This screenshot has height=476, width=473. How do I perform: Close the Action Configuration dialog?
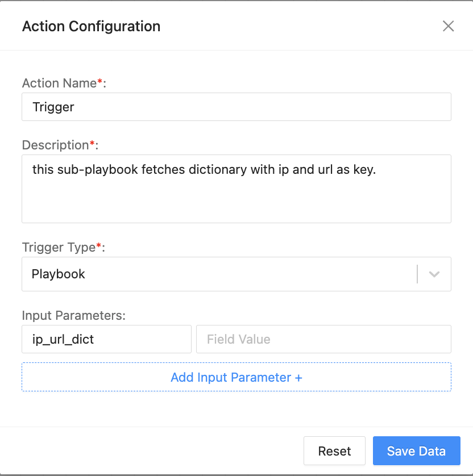[449, 26]
